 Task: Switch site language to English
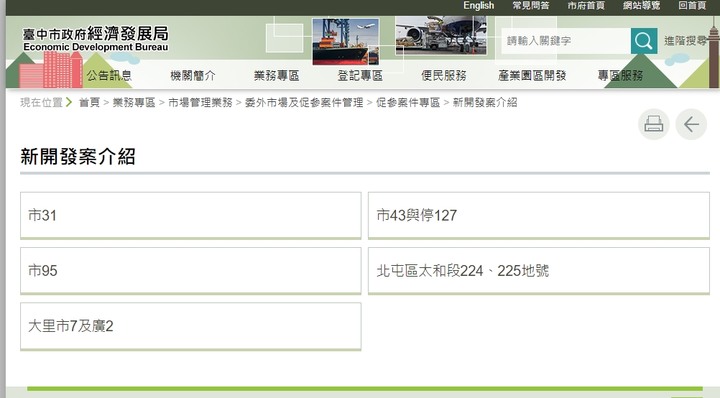(x=478, y=6)
